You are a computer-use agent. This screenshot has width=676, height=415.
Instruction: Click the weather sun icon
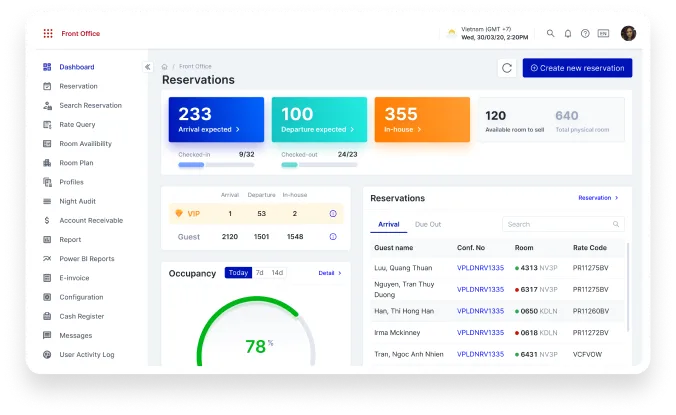[451, 33]
